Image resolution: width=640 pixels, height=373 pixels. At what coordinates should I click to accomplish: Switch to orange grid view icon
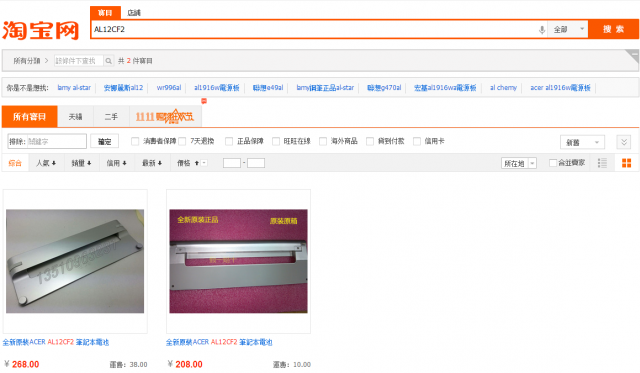(x=627, y=163)
